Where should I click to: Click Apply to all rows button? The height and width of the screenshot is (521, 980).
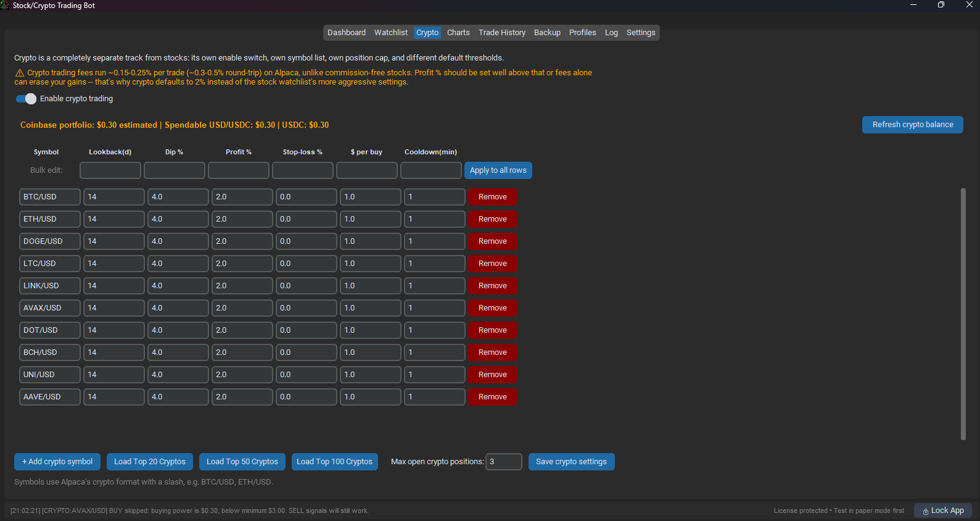(x=498, y=170)
